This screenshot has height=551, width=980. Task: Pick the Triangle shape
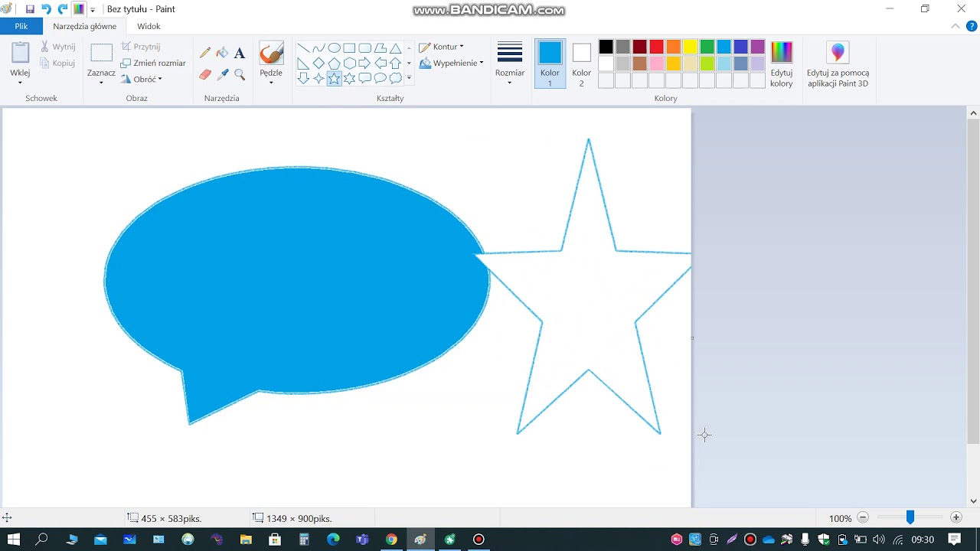pos(395,47)
